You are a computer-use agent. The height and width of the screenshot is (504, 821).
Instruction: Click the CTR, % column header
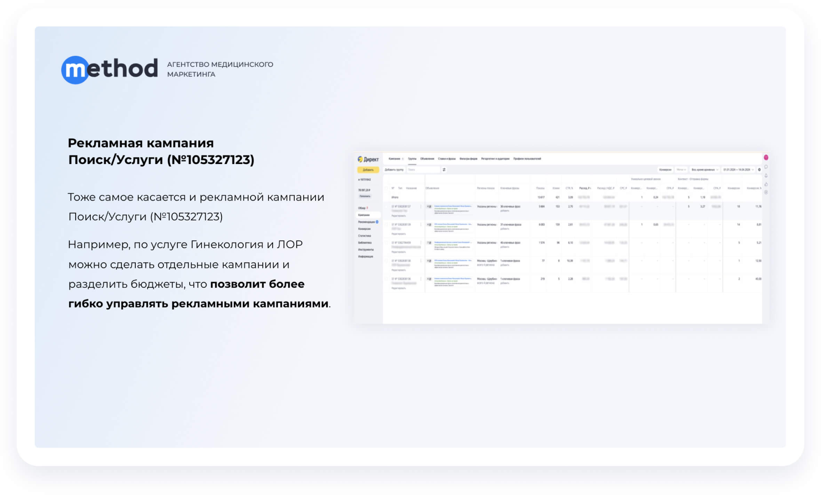click(x=569, y=188)
